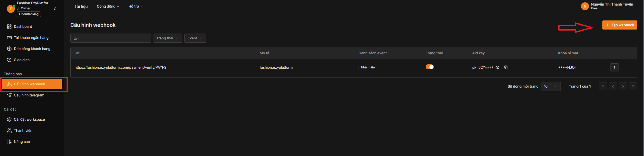Click the Url search input field
Screen dimensions: 644x156
point(110,38)
